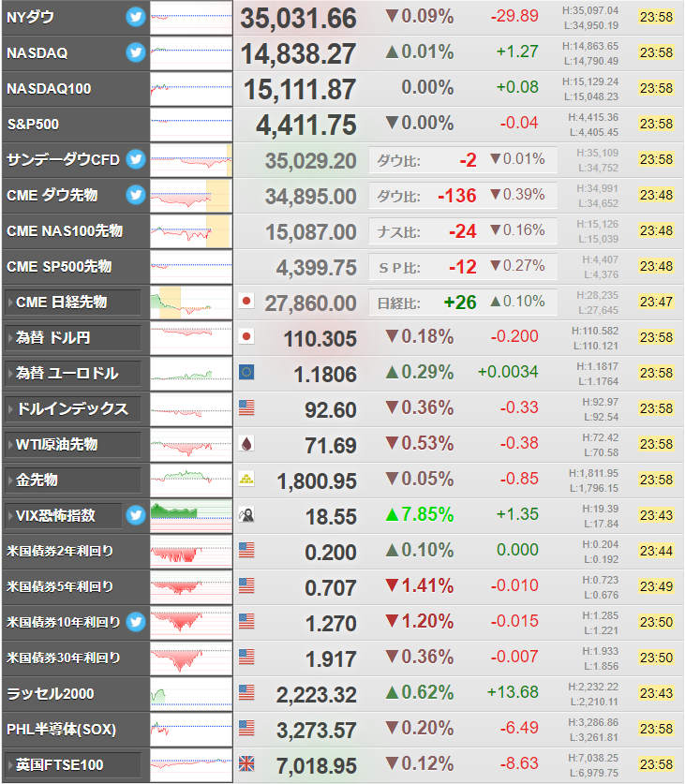Click the Twitter icon next to CME ダウ先物

(136, 195)
